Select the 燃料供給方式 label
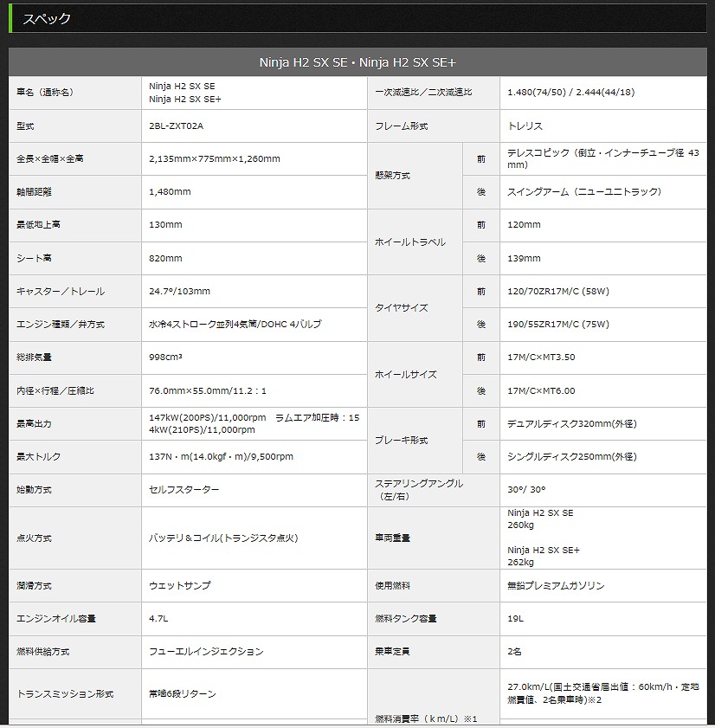 pyautogui.click(x=42, y=652)
